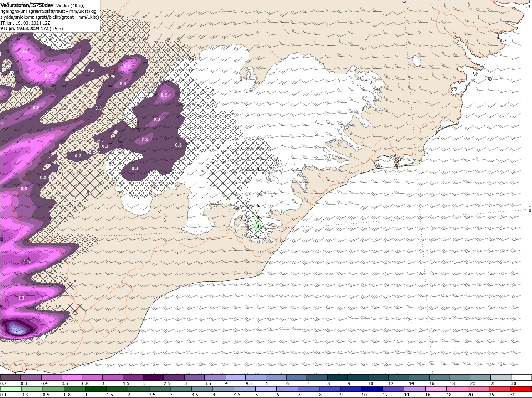Screen dimensions: 532x398
Task: Click the 0.5 snowfall value on the map
Action: point(36,108)
